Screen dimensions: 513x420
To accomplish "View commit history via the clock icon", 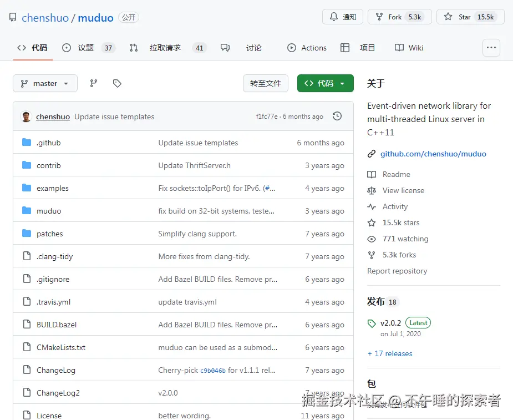I will 337,117.
